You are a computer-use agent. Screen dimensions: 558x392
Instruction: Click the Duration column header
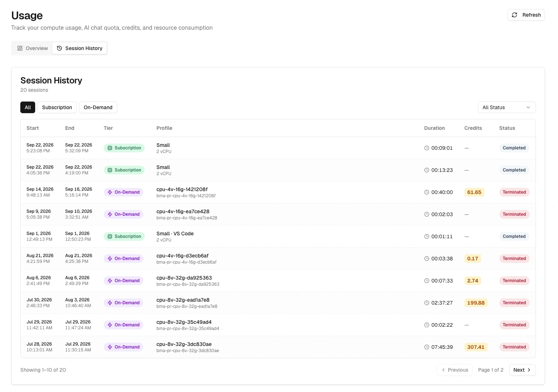coord(434,128)
